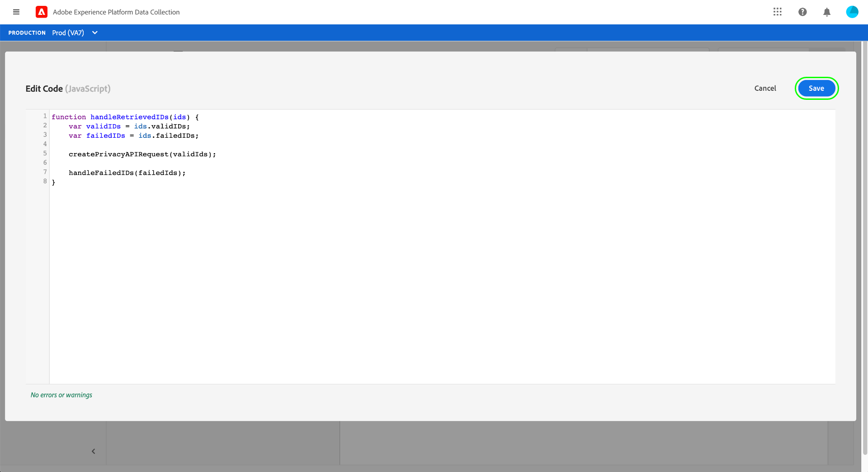Open the user profile avatar

[x=852, y=12]
